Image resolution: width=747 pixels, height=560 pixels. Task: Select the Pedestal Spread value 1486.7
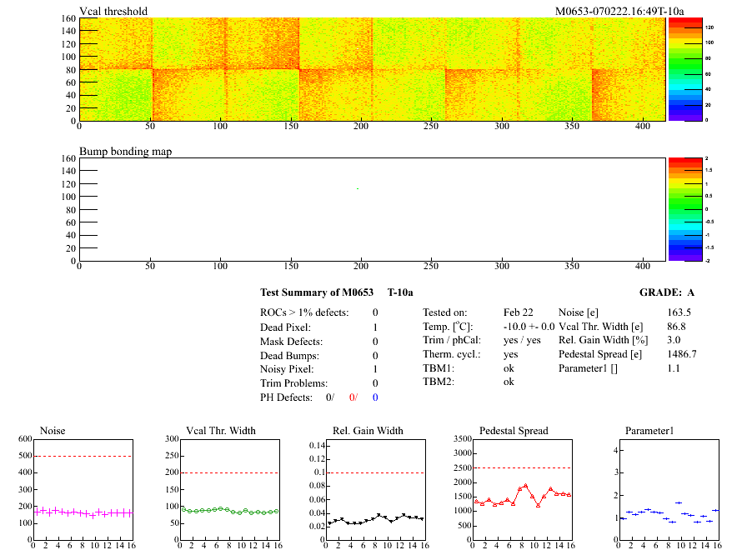(682, 354)
